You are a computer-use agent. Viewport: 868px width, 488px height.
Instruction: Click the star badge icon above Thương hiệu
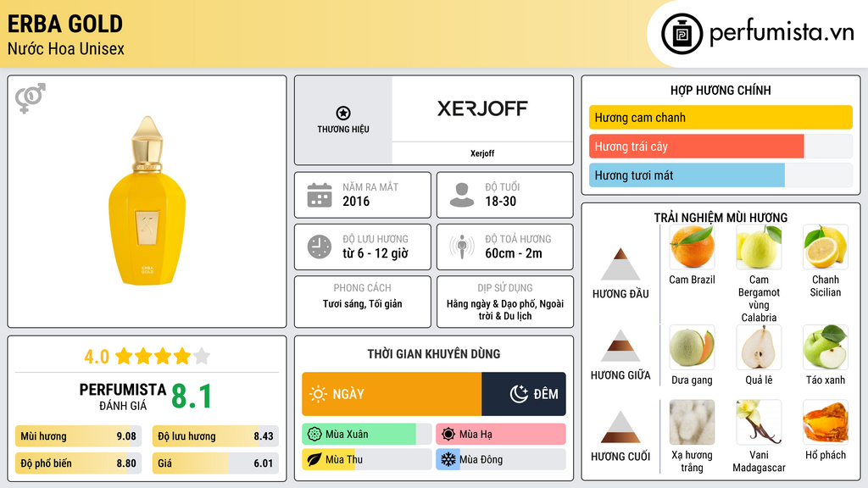click(x=342, y=113)
